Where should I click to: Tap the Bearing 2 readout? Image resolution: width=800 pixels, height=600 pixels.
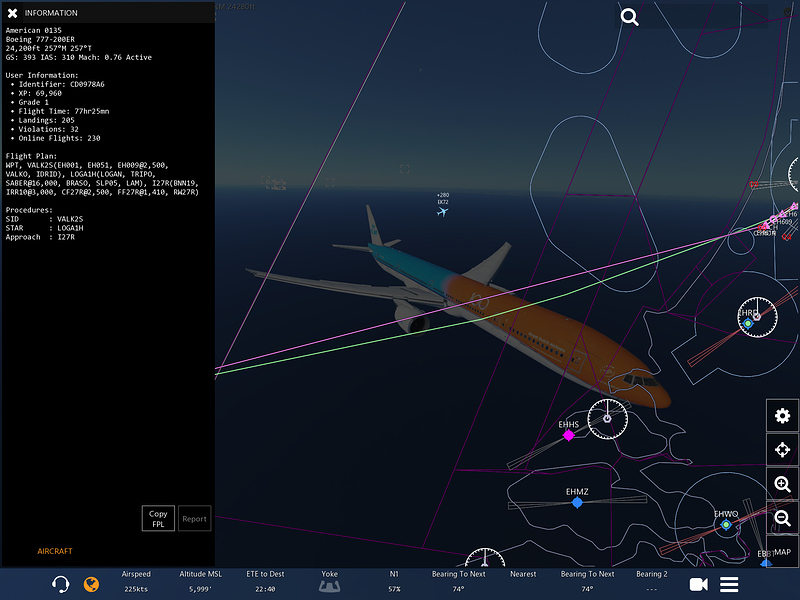(x=652, y=581)
